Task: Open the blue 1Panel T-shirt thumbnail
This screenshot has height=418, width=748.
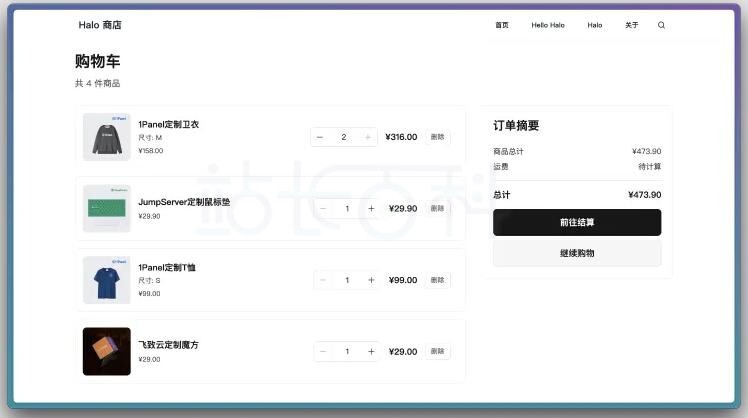Action: [x=106, y=280]
